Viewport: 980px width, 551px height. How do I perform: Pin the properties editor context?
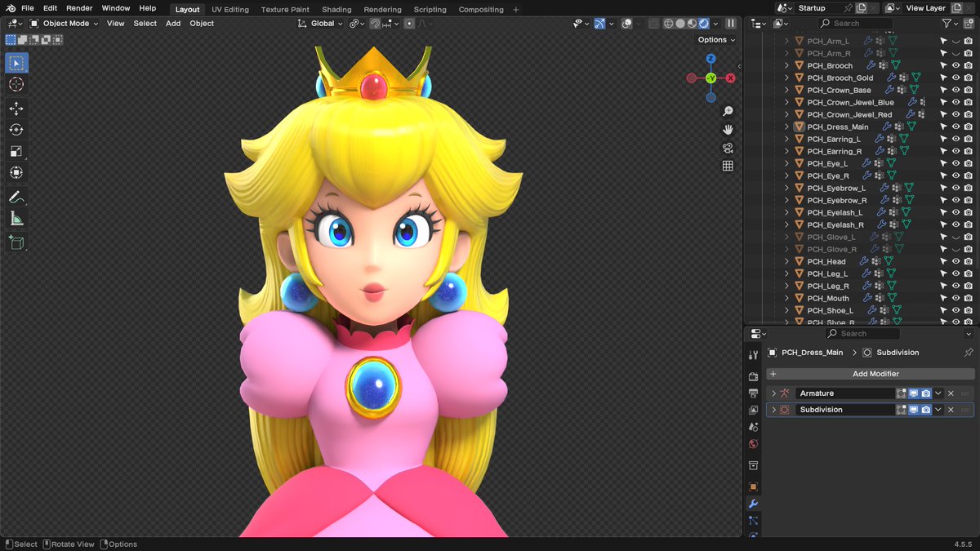coord(969,353)
